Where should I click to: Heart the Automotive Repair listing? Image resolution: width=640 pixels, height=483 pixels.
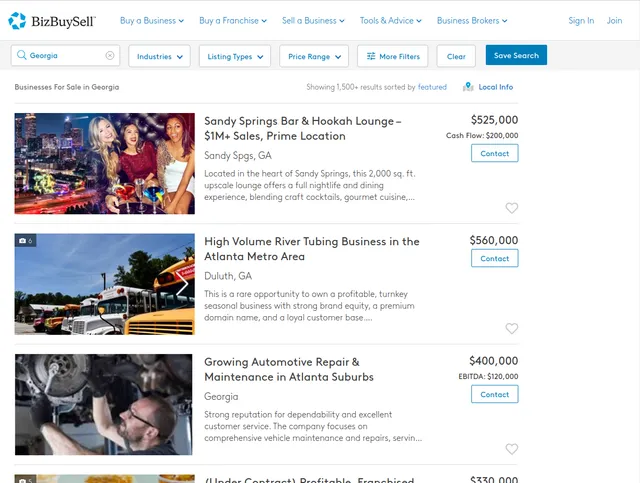[511, 449]
